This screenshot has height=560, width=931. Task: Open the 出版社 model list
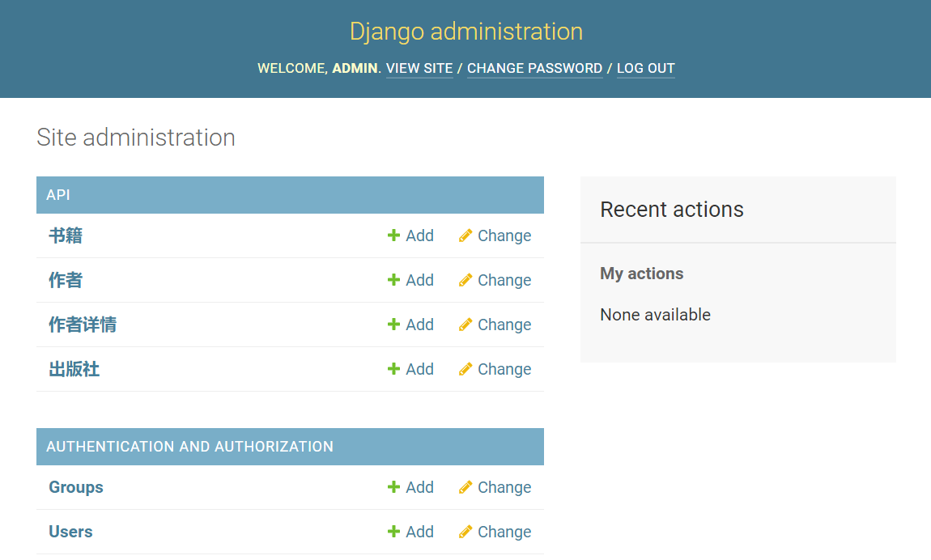tap(74, 369)
